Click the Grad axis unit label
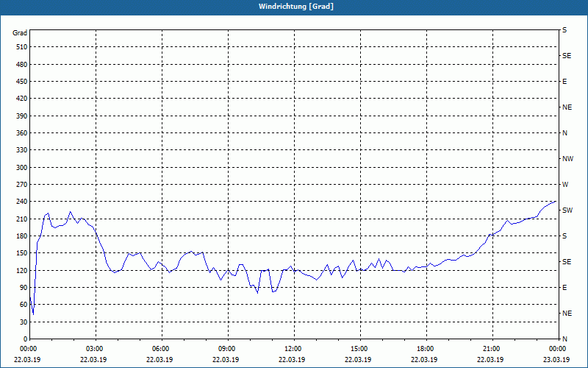The width and height of the screenshot is (588, 368). tap(20, 33)
